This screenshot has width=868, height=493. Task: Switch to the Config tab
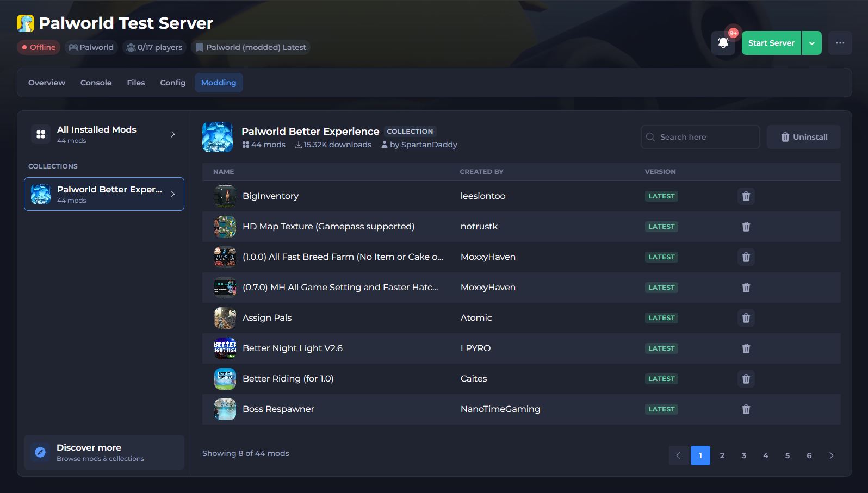pos(173,83)
